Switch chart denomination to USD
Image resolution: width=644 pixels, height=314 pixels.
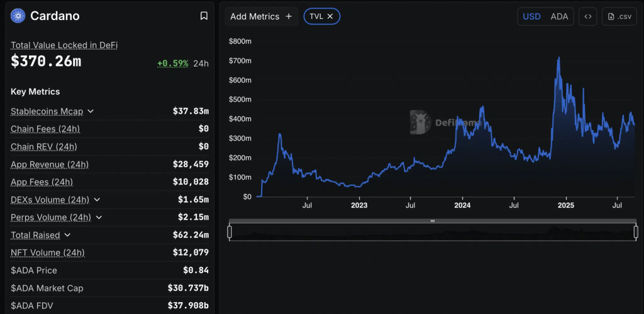pyautogui.click(x=531, y=16)
